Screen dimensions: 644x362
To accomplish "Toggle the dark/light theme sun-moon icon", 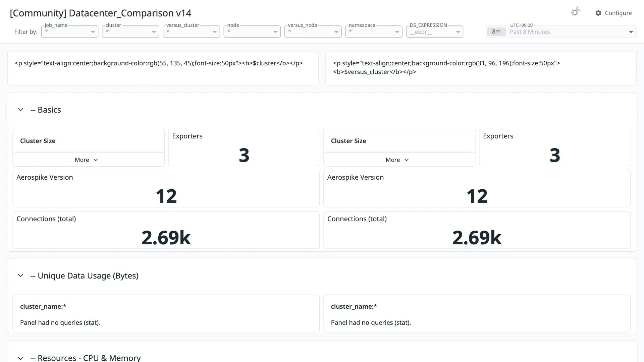I will [x=576, y=12].
